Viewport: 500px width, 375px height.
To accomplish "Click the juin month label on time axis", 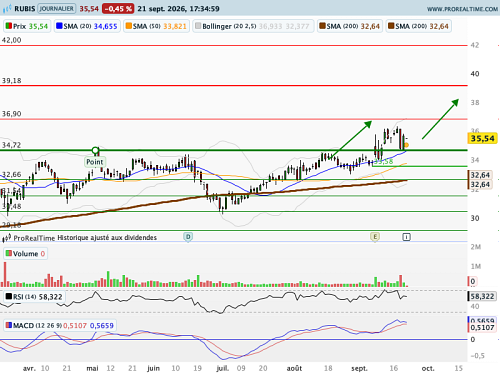I will point(153,369).
